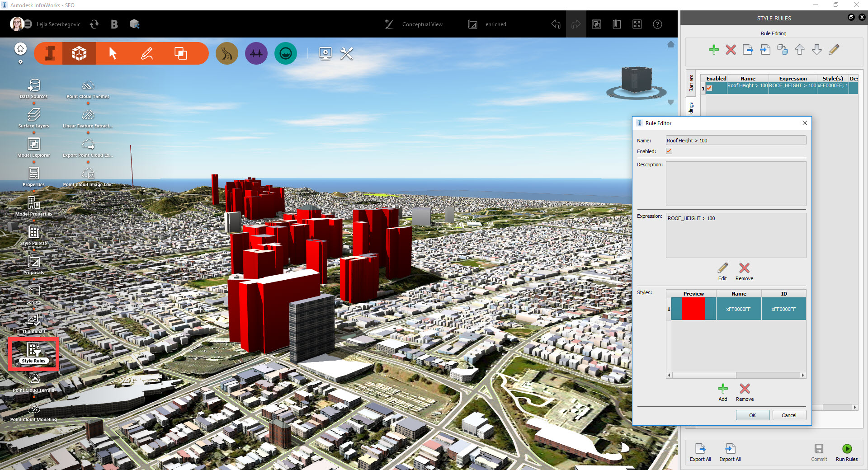Confirm the Rule Editor with OK

click(752, 415)
